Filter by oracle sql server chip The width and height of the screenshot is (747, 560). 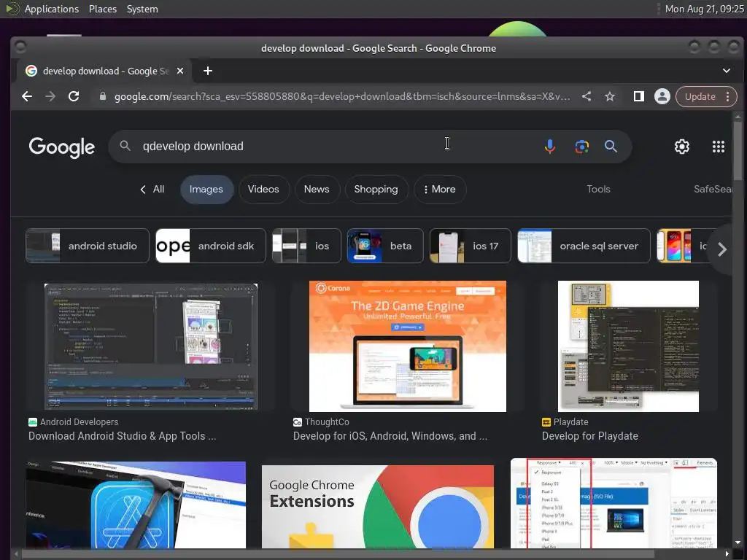pyautogui.click(x=584, y=246)
